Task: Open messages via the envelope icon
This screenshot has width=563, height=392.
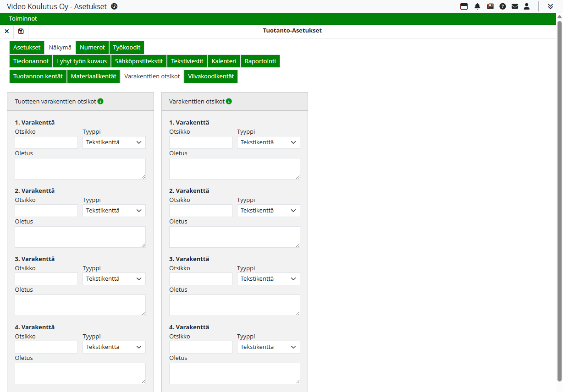Action: [x=515, y=6]
